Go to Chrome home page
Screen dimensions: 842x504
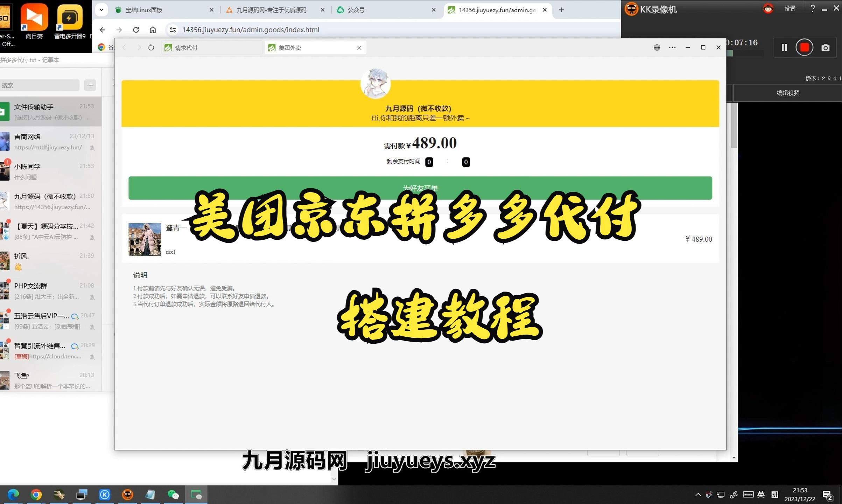(x=153, y=30)
